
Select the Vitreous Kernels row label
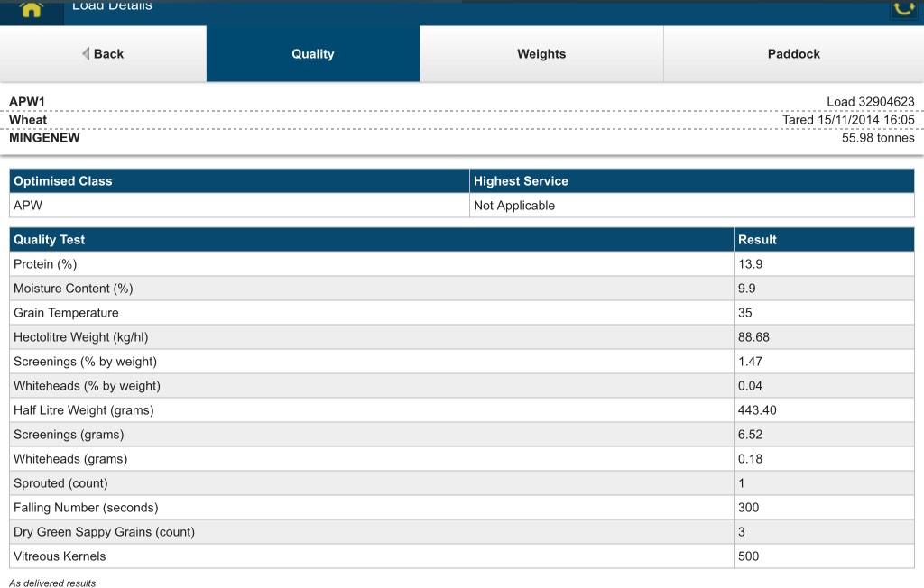tap(60, 556)
